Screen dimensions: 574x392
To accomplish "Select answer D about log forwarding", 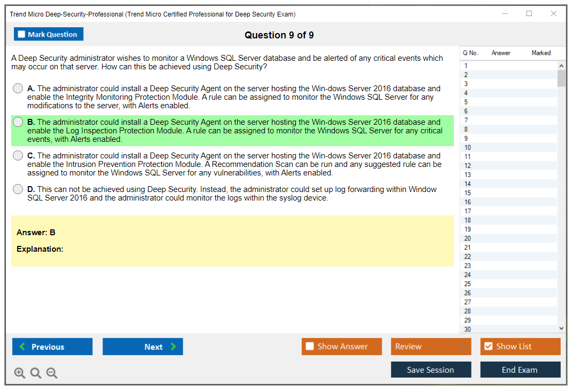I will coord(18,189).
